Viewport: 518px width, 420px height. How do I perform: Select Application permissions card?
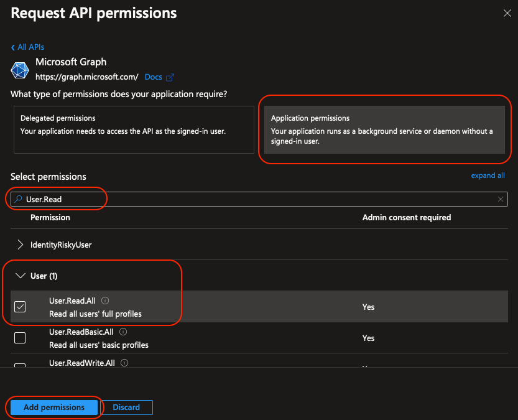[384, 129]
